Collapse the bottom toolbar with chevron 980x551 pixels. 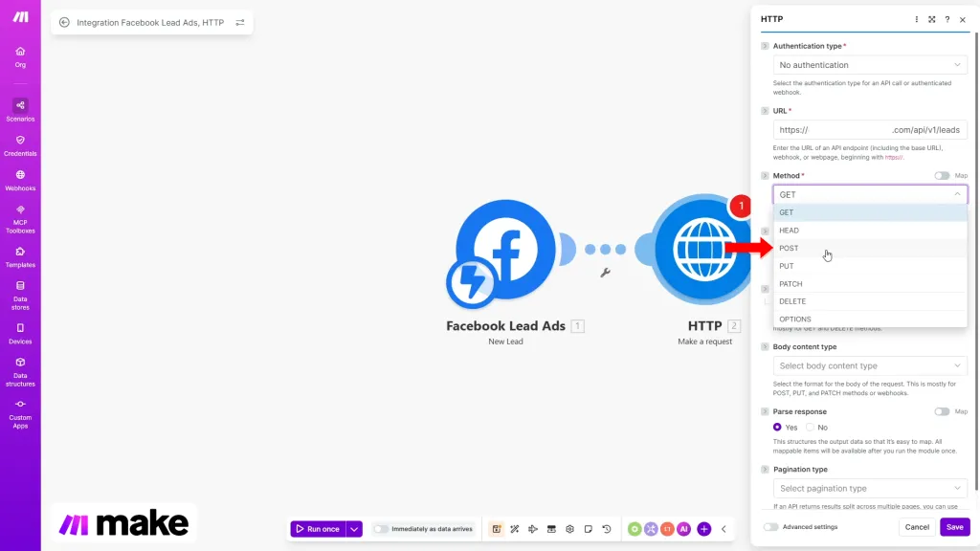(x=724, y=529)
